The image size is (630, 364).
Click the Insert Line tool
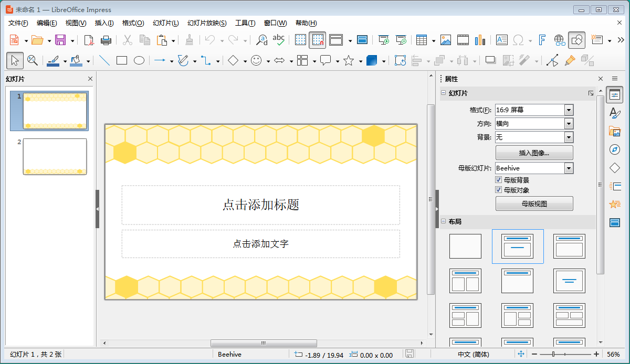pos(104,61)
